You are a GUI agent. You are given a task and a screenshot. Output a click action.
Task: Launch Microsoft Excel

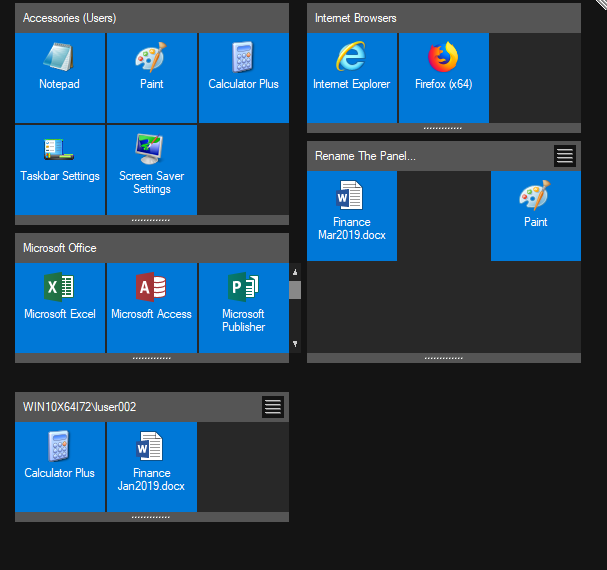pos(60,298)
